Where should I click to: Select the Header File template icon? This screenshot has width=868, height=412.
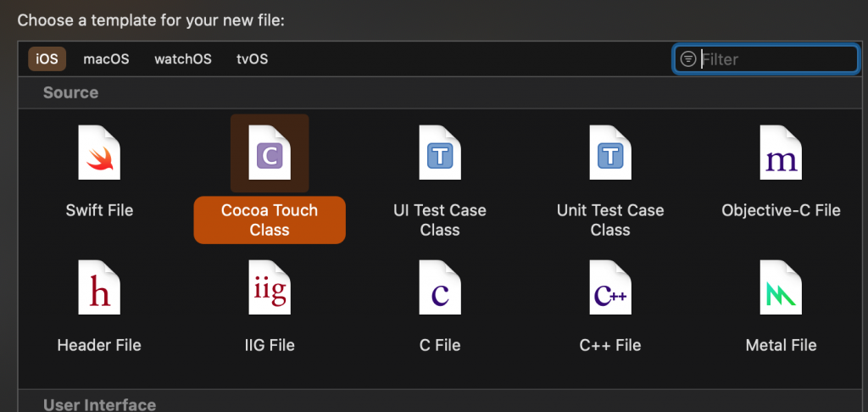click(x=99, y=288)
